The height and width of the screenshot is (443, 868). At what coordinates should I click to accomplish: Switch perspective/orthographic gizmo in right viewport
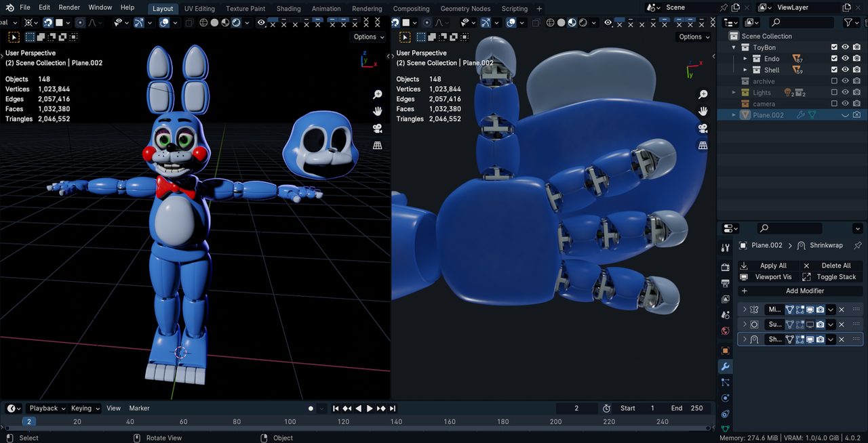tap(703, 145)
